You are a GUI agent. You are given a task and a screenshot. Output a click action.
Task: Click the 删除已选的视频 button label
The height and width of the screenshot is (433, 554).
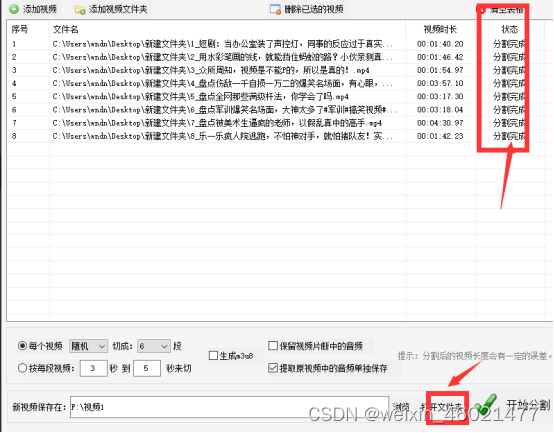(314, 9)
